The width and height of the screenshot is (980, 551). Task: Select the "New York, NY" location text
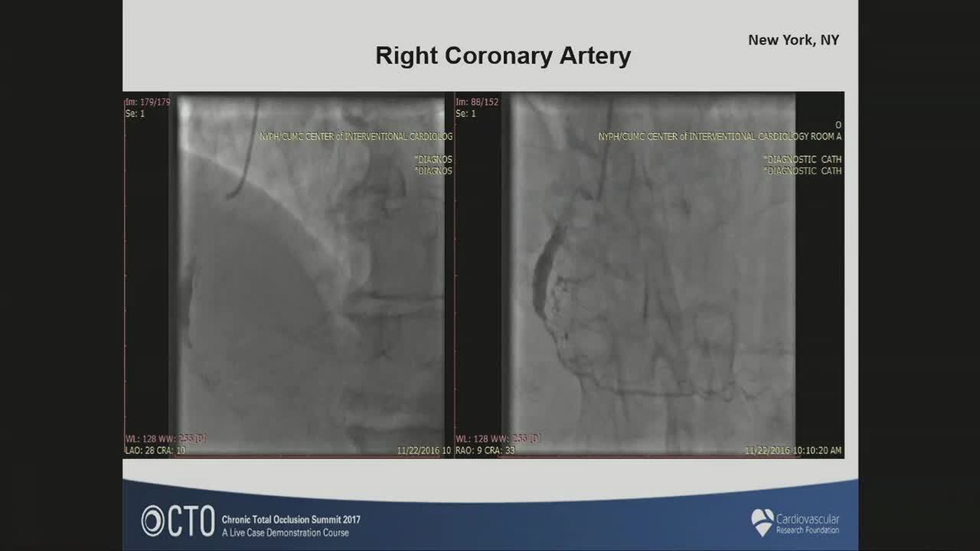(793, 40)
